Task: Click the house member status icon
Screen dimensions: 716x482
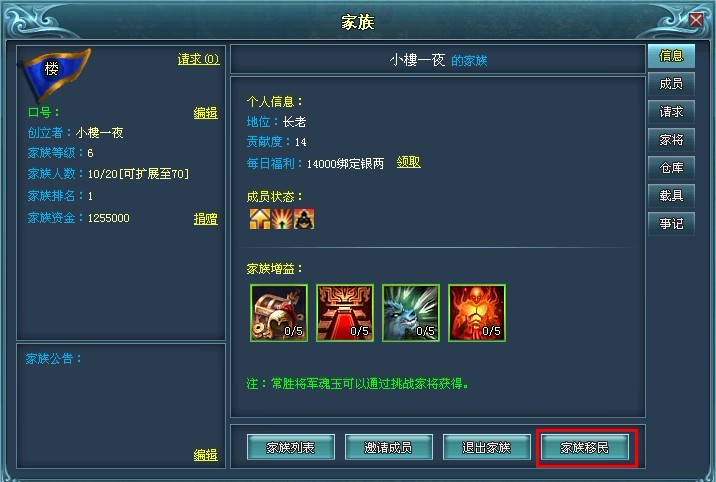Action: [x=260, y=219]
